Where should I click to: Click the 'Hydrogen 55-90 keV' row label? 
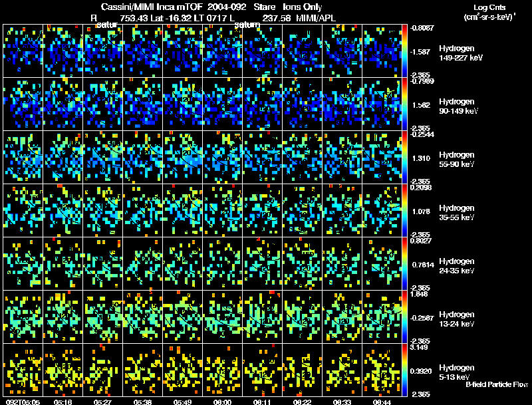click(x=457, y=160)
